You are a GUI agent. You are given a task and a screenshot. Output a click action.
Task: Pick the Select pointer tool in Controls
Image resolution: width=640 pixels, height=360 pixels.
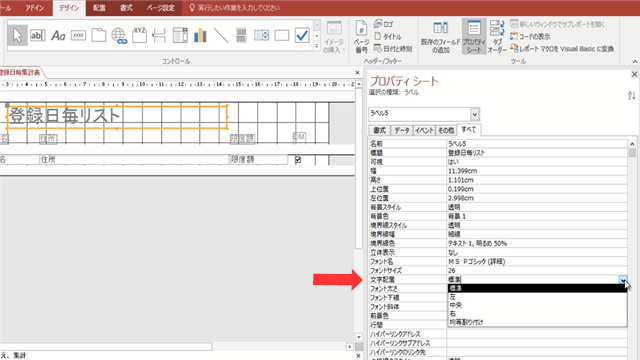coord(17,36)
